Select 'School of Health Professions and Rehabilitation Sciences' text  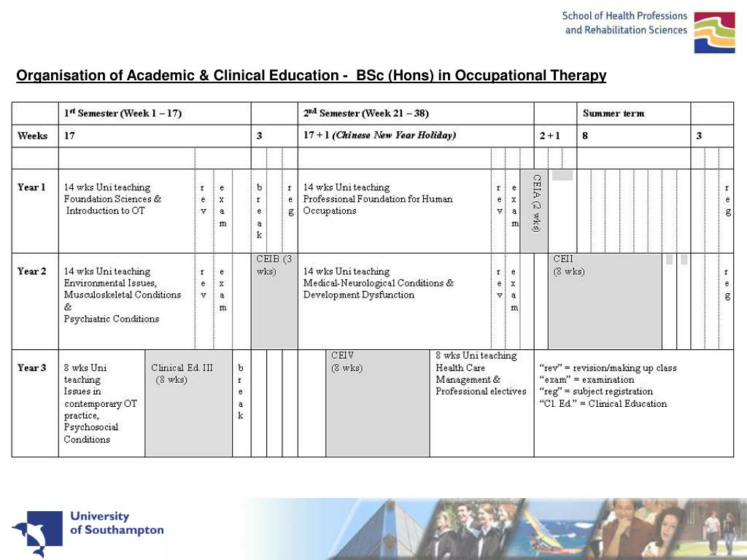click(x=624, y=23)
